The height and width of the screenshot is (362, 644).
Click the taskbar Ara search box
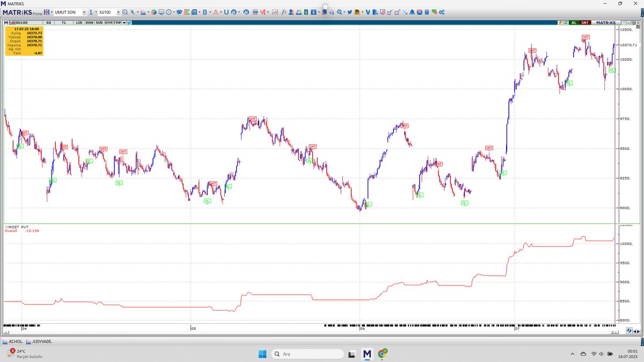(307, 354)
